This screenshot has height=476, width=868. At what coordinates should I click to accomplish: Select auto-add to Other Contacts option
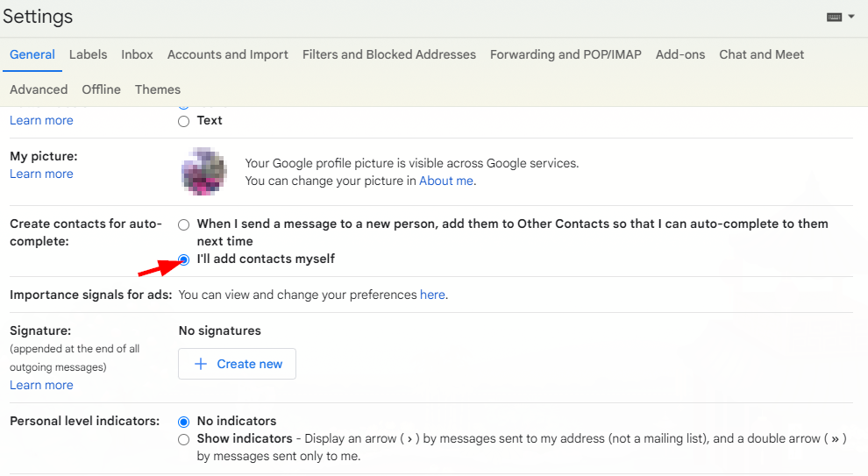tap(184, 224)
